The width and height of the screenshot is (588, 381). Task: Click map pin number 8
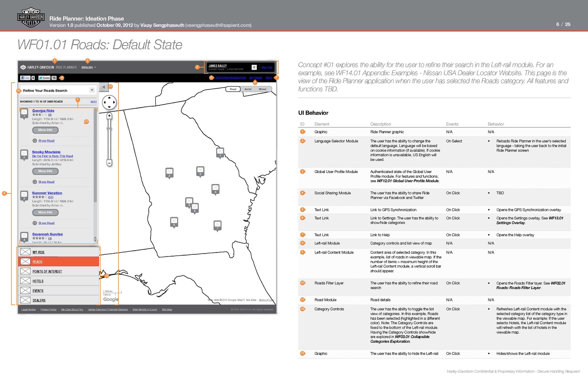point(174,222)
